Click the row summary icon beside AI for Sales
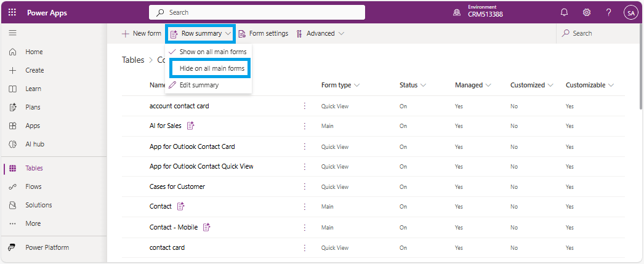This screenshot has height=264, width=644. [x=191, y=126]
